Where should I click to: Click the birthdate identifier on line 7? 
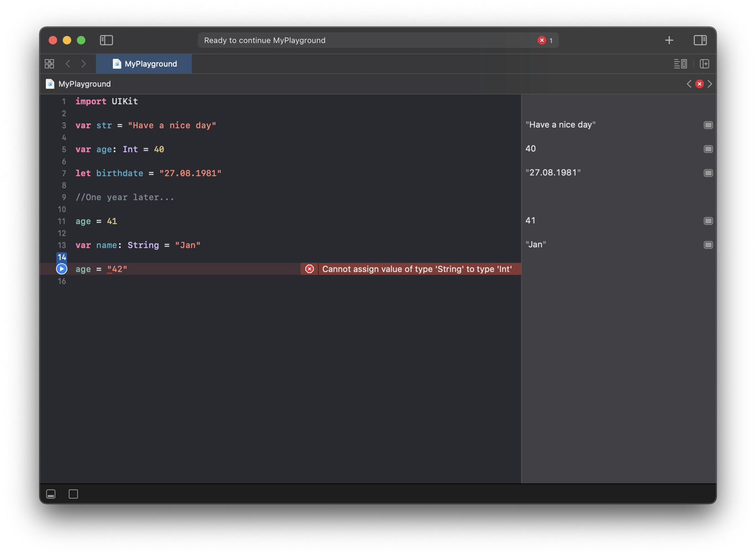(x=120, y=173)
